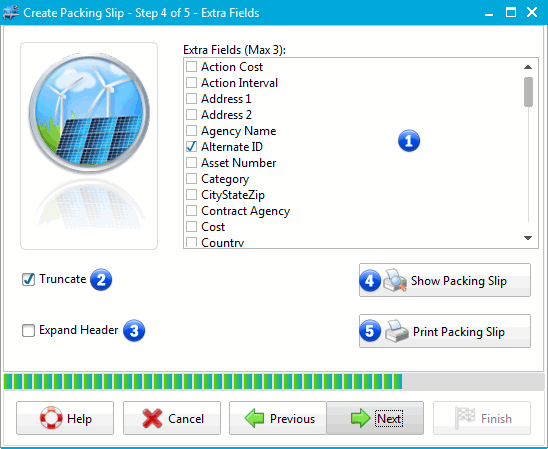Click the scroll down arrow of the fields list
Viewport: 548px width, 449px height.
pyautogui.click(x=528, y=238)
